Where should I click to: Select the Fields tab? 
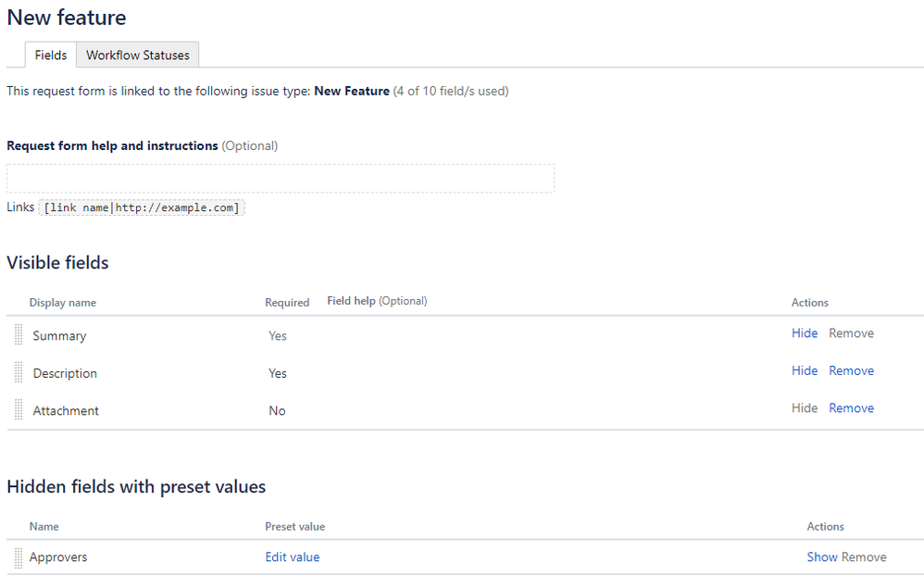click(x=51, y=56)
